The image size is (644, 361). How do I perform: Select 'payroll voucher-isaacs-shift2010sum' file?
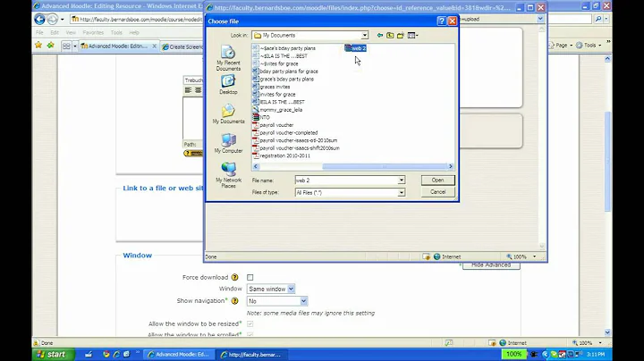pyautogui.click(x=296, y=148)
